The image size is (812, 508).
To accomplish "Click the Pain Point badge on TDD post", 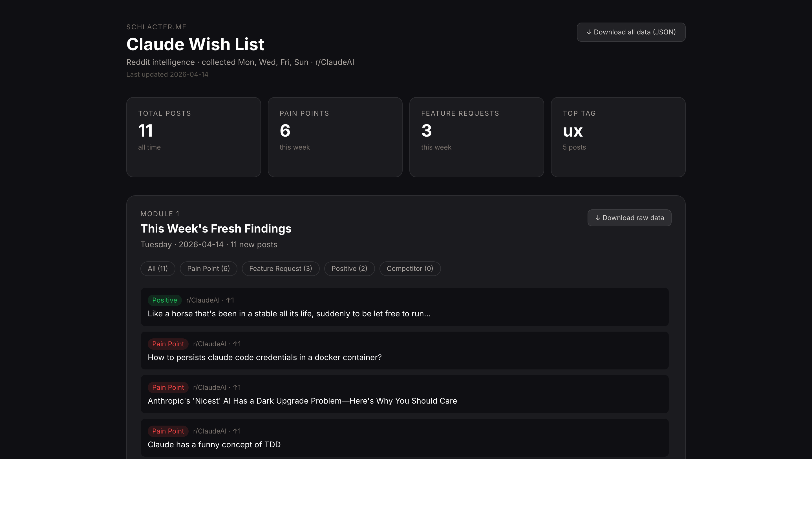I will tap(168, 431).
